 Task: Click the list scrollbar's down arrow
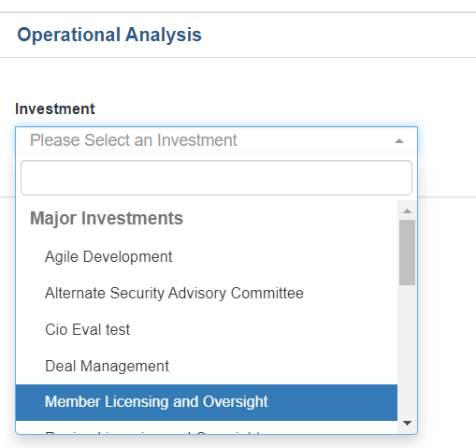coord(407,423)
